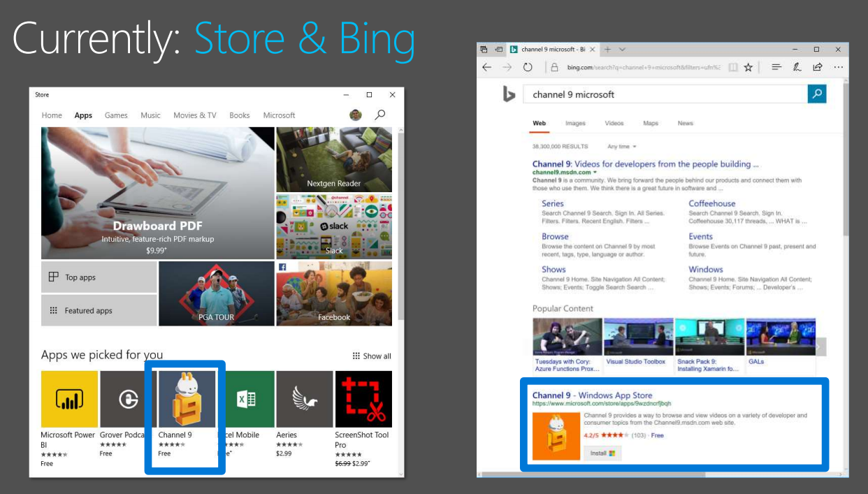The image size is (868, 494).
Task: Click the Edge forward arrow
Action: pyautogui.click(x=507, y=67)
